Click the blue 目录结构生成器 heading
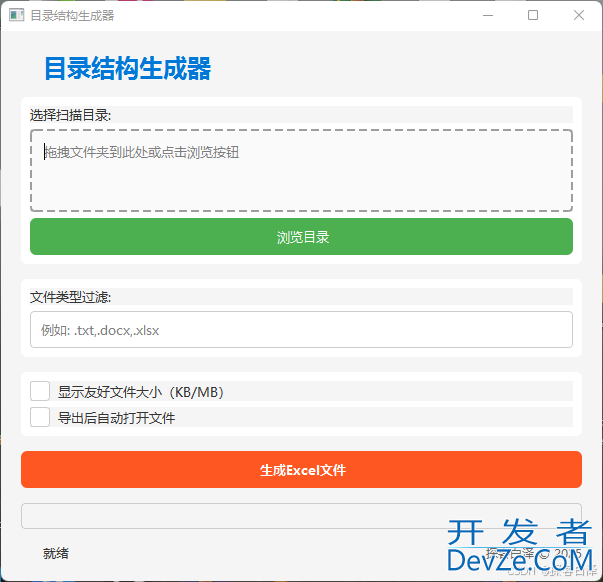 (x=127, y=69)
